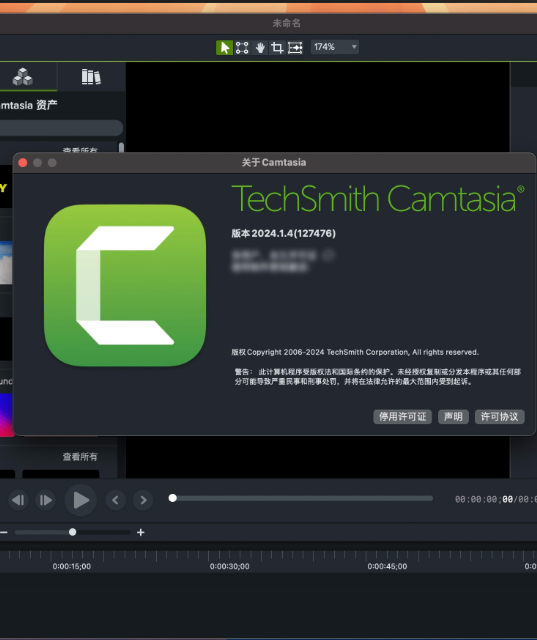Click the large Camtasia logo icon
The height and width of the screenshot is (640, 537).
(125, 285)
